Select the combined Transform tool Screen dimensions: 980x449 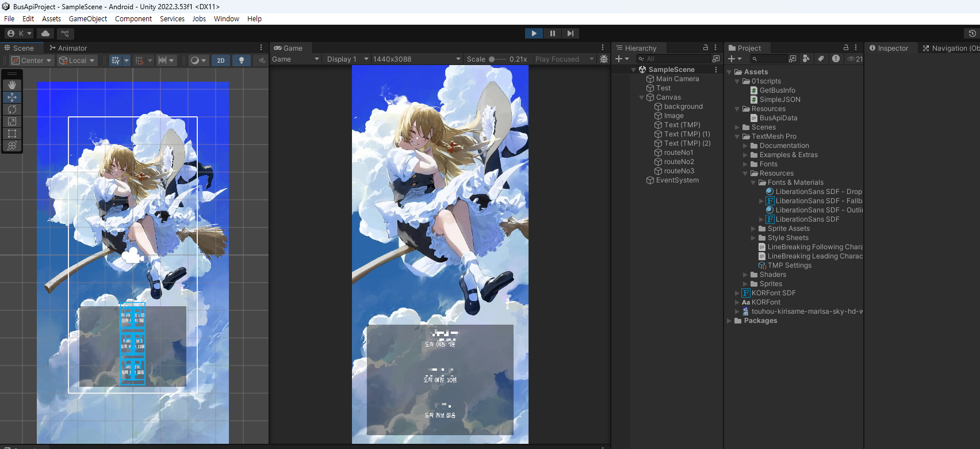pyautogui.click(x=12, y=146)
